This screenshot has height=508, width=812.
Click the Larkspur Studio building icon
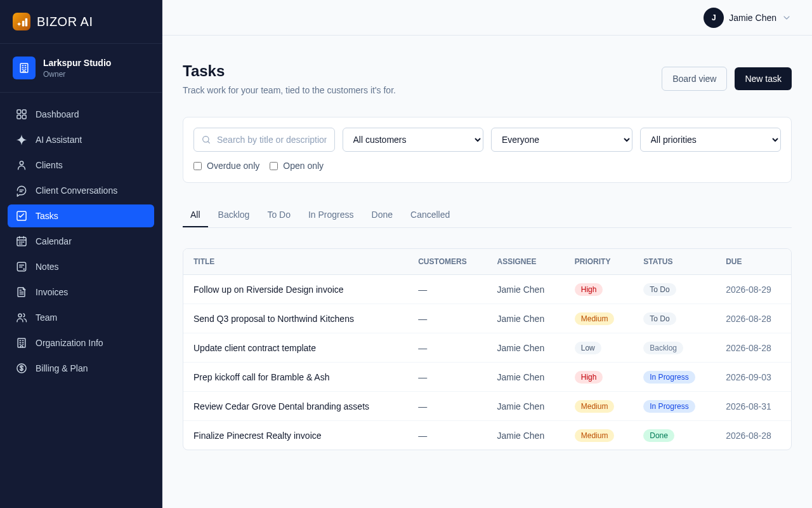pos(24,68)
